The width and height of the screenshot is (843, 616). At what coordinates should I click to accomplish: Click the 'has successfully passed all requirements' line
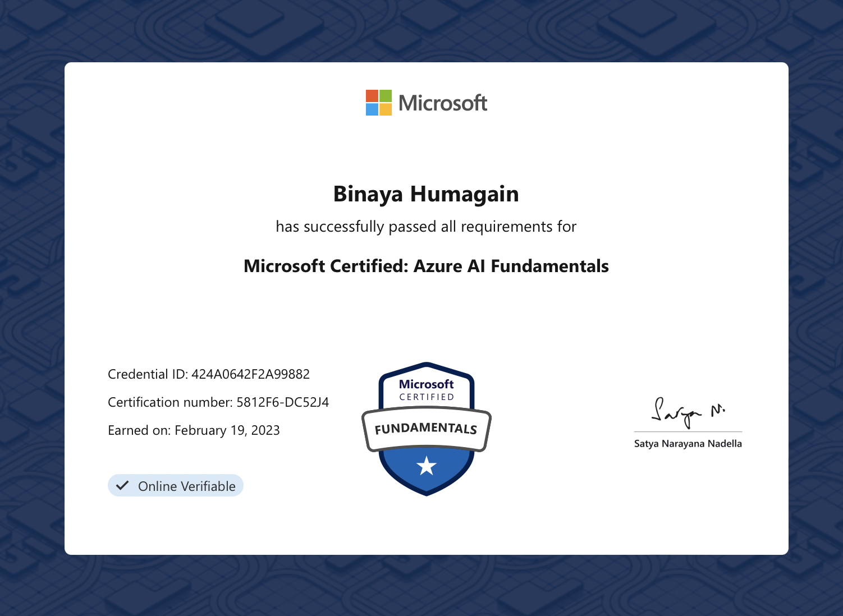coord(426,227)
